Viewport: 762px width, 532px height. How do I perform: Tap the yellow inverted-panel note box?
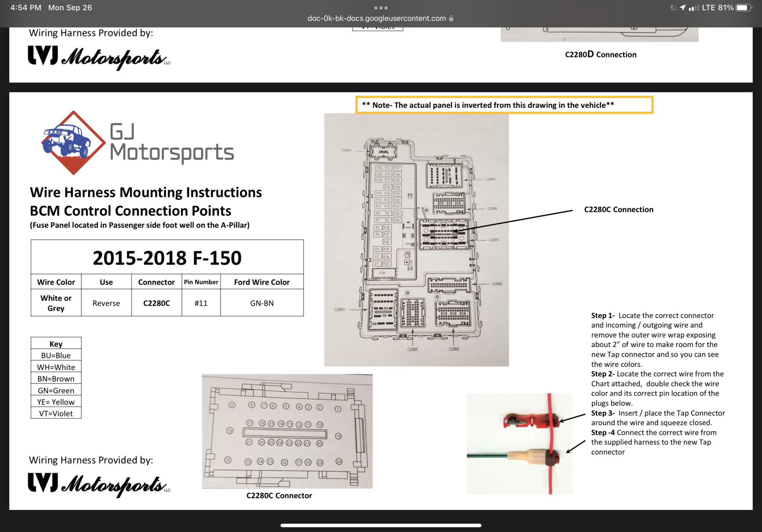click(x=504, y=105)
